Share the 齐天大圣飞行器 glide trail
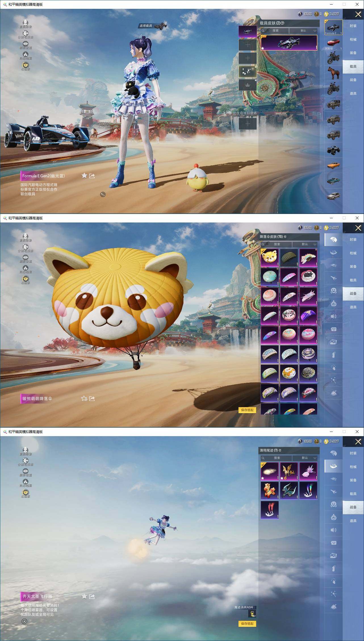The height and width of the screenshot is (641, 364). coord(92,597)
